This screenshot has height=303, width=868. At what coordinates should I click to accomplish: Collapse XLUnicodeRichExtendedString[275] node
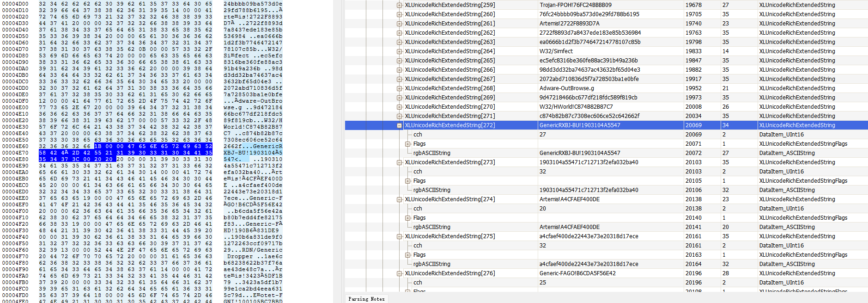[399, 236]
